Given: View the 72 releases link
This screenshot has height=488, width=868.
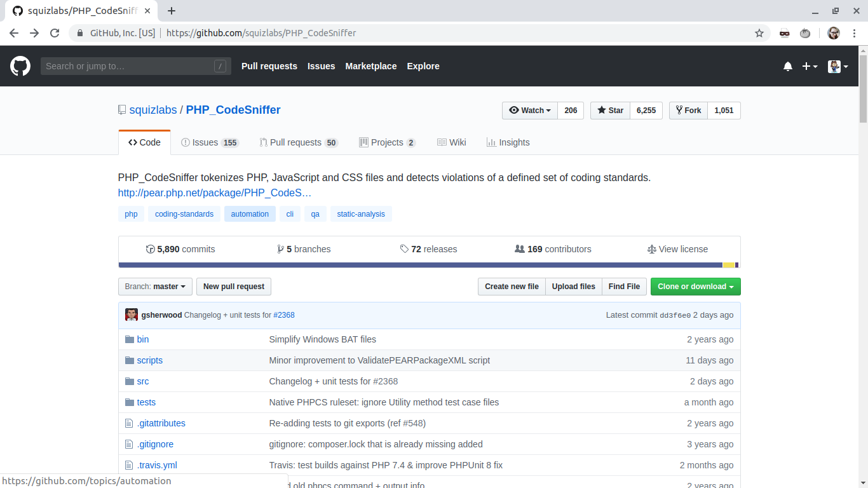Looking at the screenshot, I should 429,249.
